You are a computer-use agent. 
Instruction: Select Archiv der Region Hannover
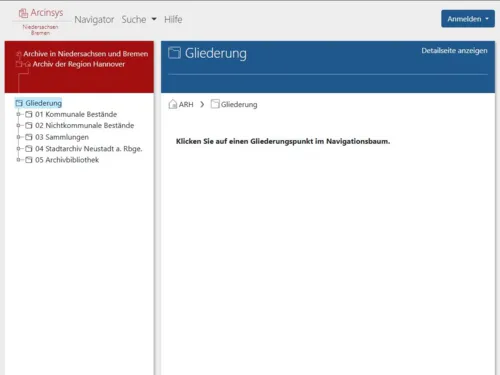pyautogui.click(x=79, y=64)
